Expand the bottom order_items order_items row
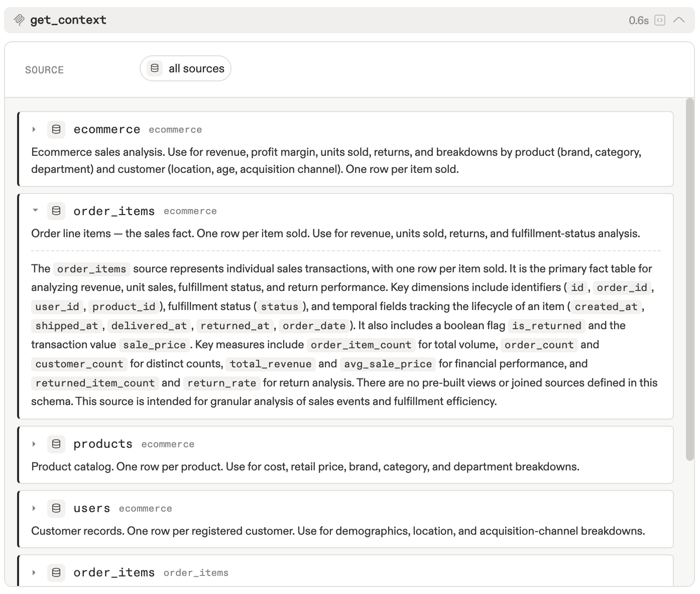The width and height of the screenshot is (700, 594). tap(34, 573)
